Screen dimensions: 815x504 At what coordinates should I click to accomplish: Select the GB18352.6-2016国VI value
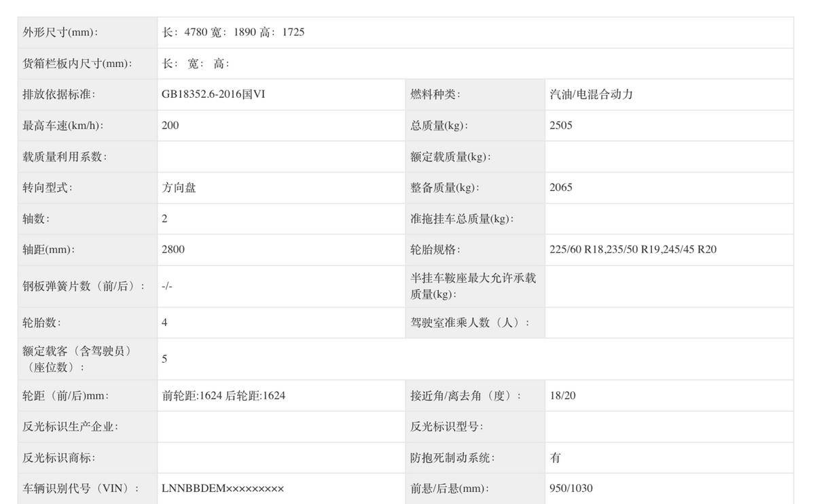point(213,94)
